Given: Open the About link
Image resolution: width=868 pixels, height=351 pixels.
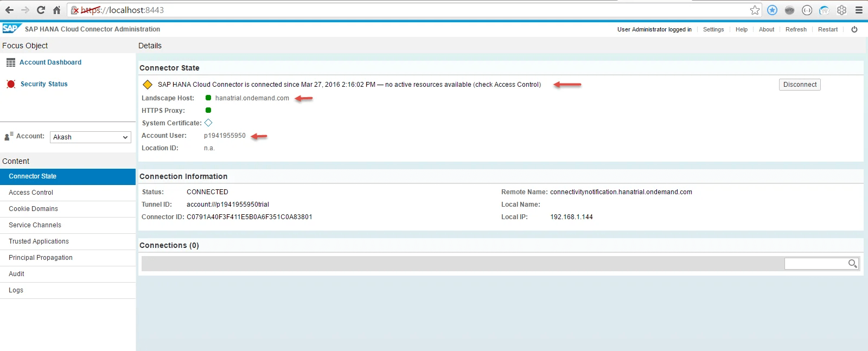Looking at the screenshot, I should pos(767,29).
